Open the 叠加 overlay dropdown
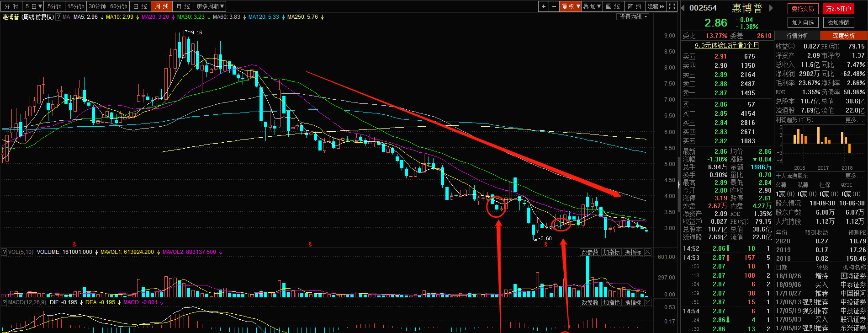The width and height of the screenshot is (868, 333). (x=592, y=6)
